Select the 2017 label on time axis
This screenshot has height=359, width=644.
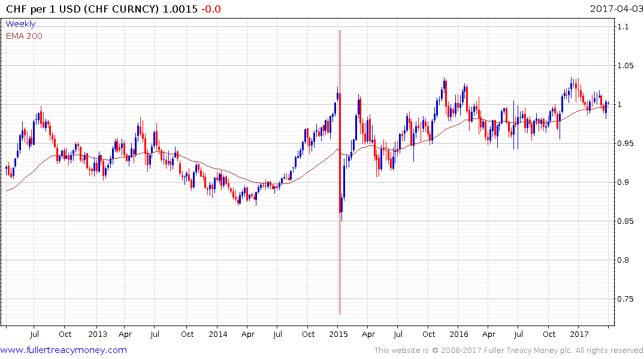(x=579, y=334)
